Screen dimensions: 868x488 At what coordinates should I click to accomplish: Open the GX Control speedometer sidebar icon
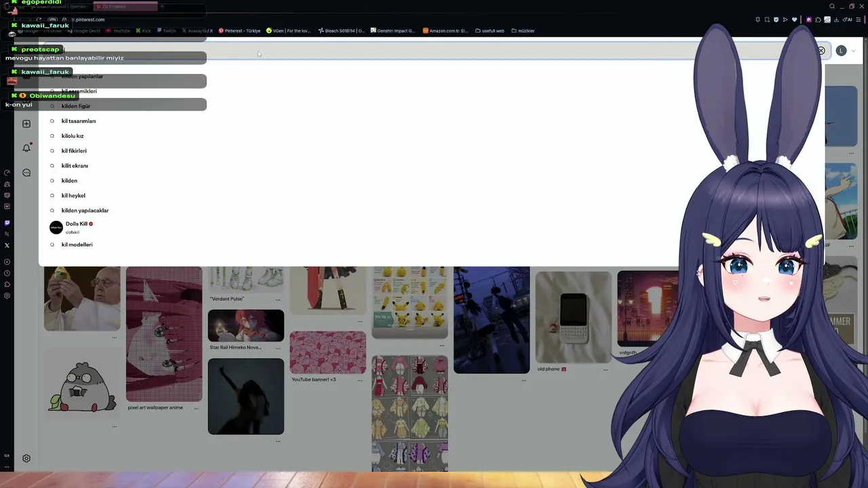(x=7, y=173)
